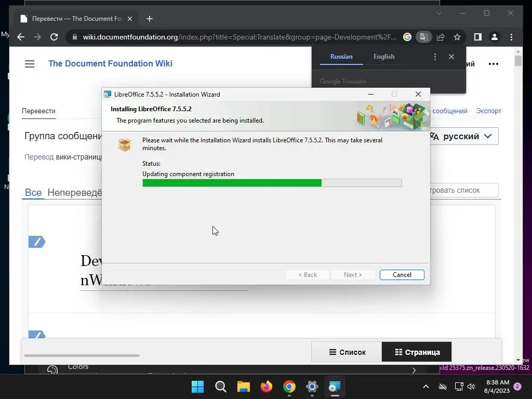Close the Google Translate popup
Screen dimensions: 532x399
(x=451, y=57)
